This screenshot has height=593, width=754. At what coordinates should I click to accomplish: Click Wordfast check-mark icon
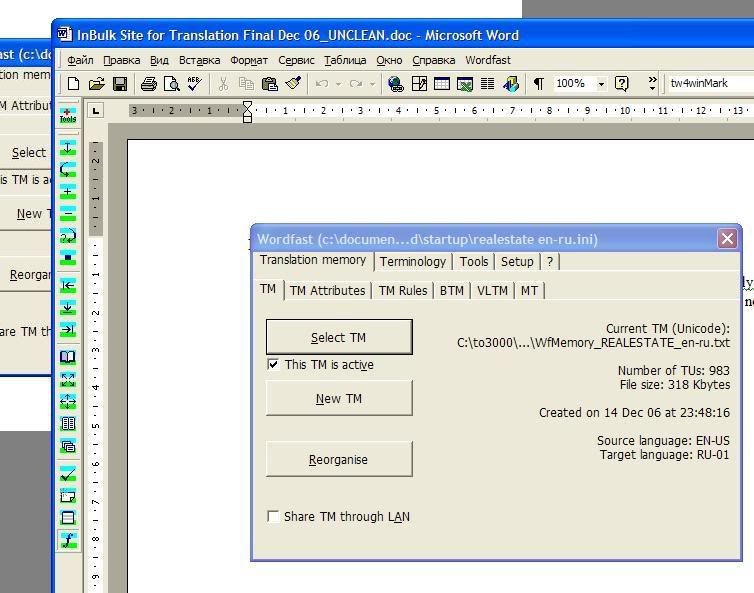coord(68,474)
